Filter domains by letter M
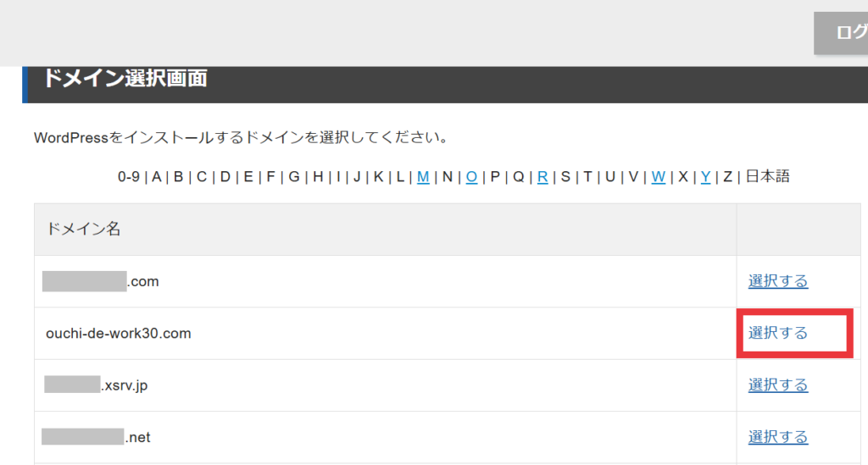 coord(423,177)
